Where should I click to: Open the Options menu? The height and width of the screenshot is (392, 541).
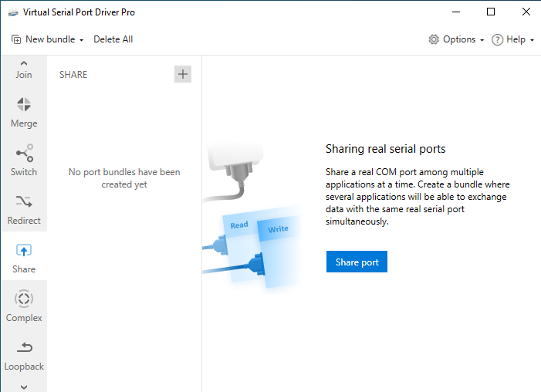point(456,39)
